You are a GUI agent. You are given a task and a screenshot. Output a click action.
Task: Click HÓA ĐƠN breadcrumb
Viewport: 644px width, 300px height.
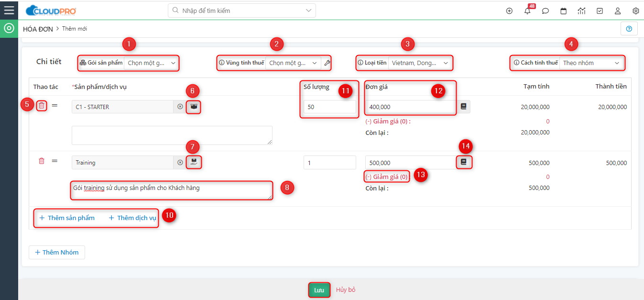pyautogui.click(x=37, y=29)
